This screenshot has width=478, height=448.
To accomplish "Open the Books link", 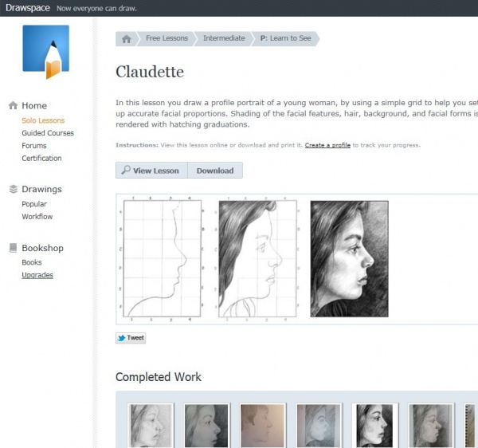I will coord(32,262).
